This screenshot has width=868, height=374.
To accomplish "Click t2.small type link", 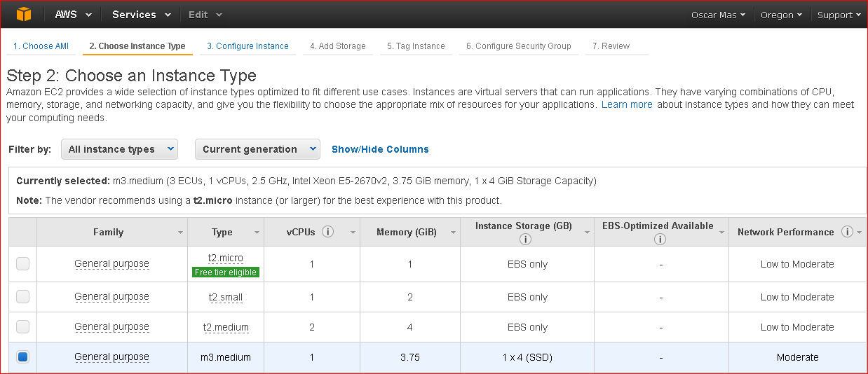I will [226, 297].
